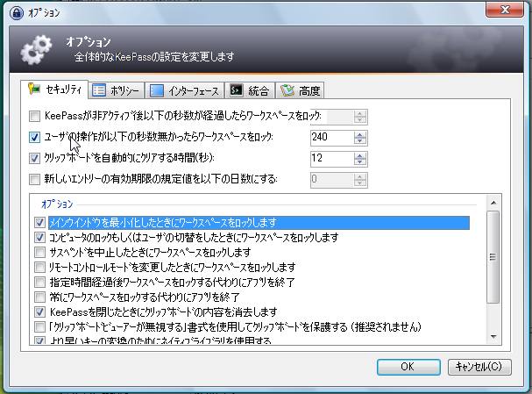Click the gears icon in the options banner
Viewport: 532px width, 394px height.
[36, 50]
